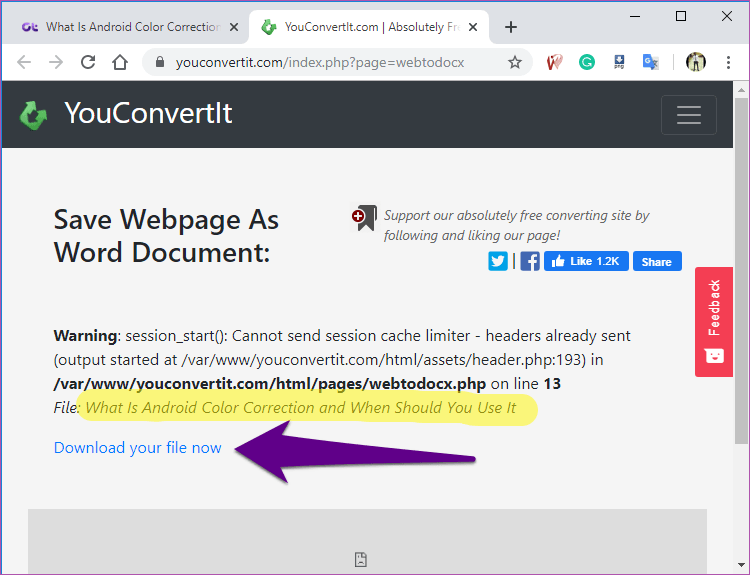Click Download your file now link

tap(137, 448)
